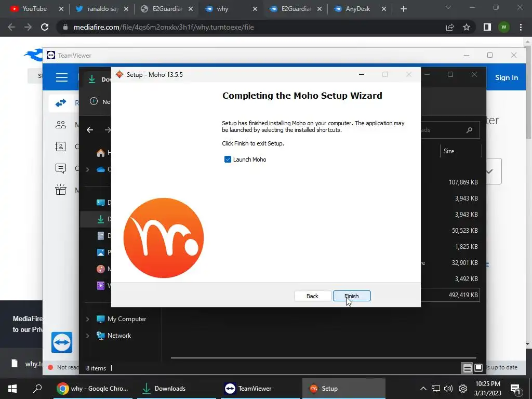Reload the MediaFire page
Screen dimensions: 532x399
click(45, 27)
